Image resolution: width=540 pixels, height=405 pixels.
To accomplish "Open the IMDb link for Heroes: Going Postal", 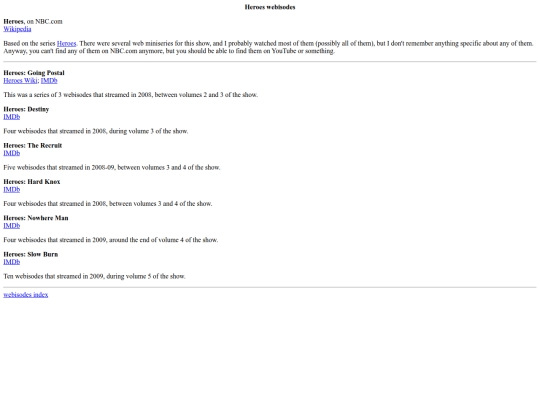I will [x=49, y=81].
